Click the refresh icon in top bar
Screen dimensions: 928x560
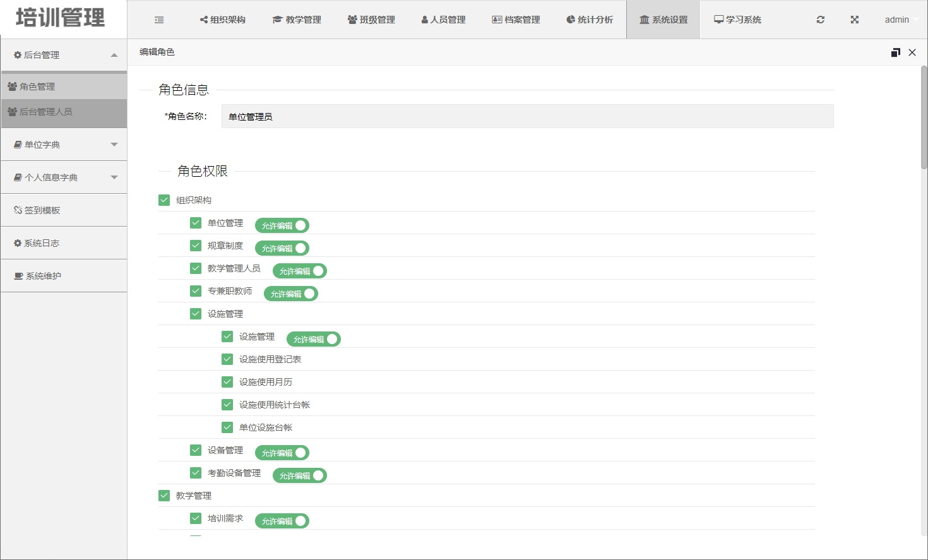(x=820, y=20)
